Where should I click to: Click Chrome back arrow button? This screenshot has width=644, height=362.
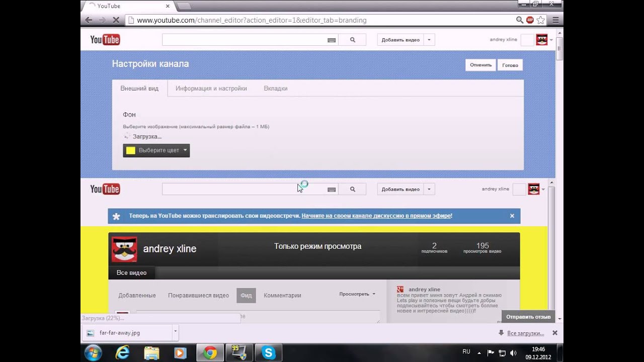[x=89, y=20]
